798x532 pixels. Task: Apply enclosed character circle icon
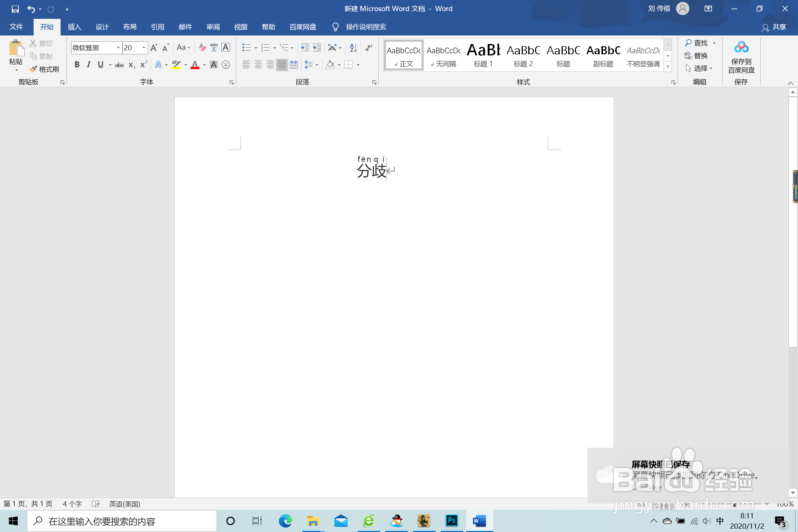coord(226,65)
